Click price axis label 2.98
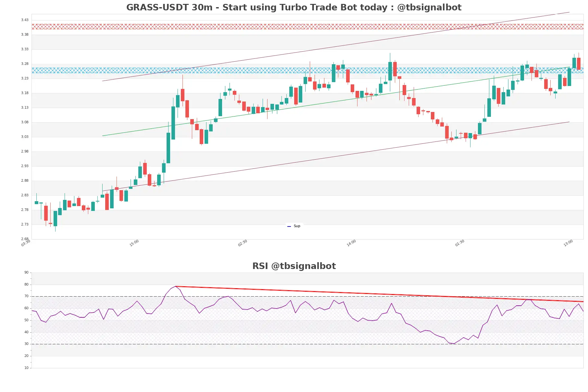588x392 pixels. pyautogui.click(x=25, y=152)
